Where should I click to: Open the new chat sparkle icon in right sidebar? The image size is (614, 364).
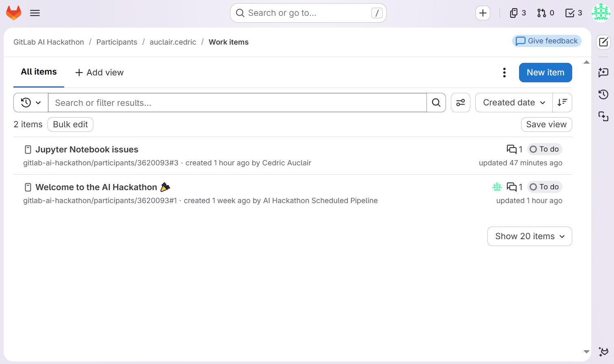point(603,73)
